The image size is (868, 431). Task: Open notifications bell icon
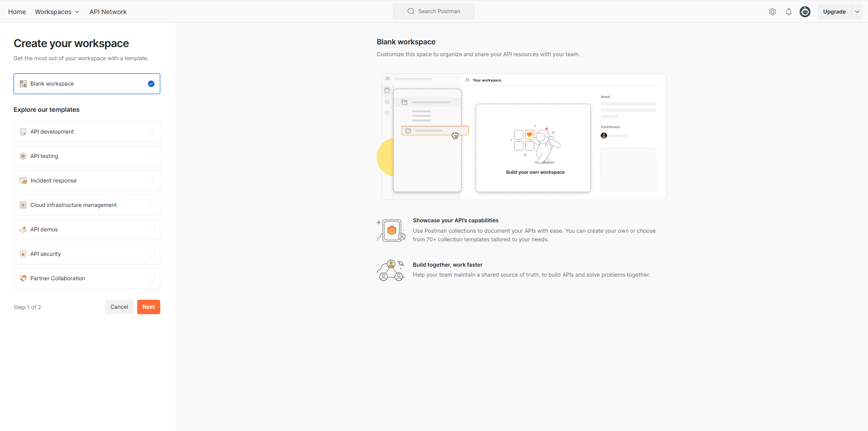tap(789, 12)
